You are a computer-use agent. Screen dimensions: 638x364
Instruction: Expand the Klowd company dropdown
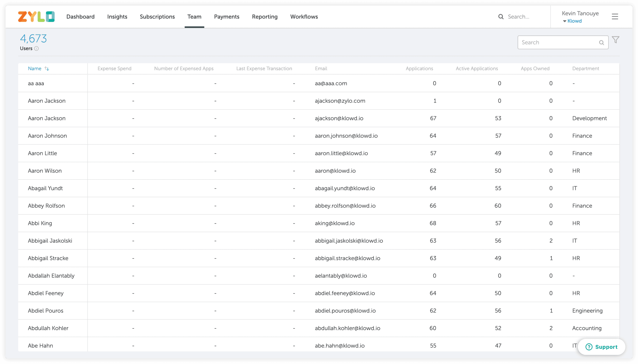[x=572, y=21]
